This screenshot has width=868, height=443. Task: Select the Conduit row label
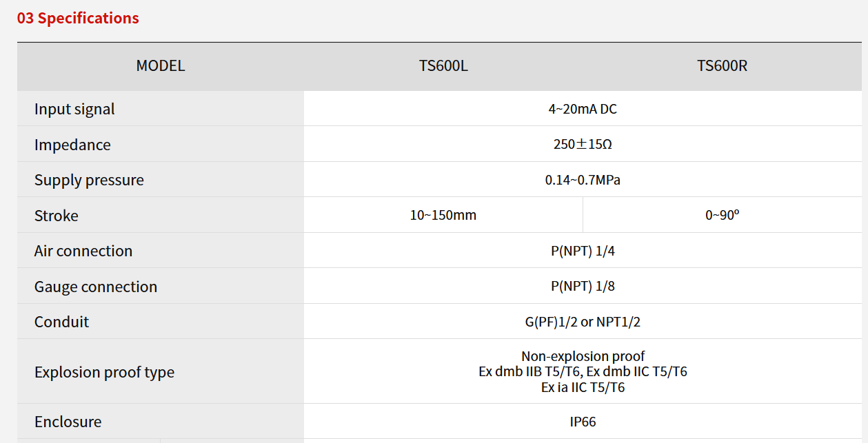click(61, 322)
